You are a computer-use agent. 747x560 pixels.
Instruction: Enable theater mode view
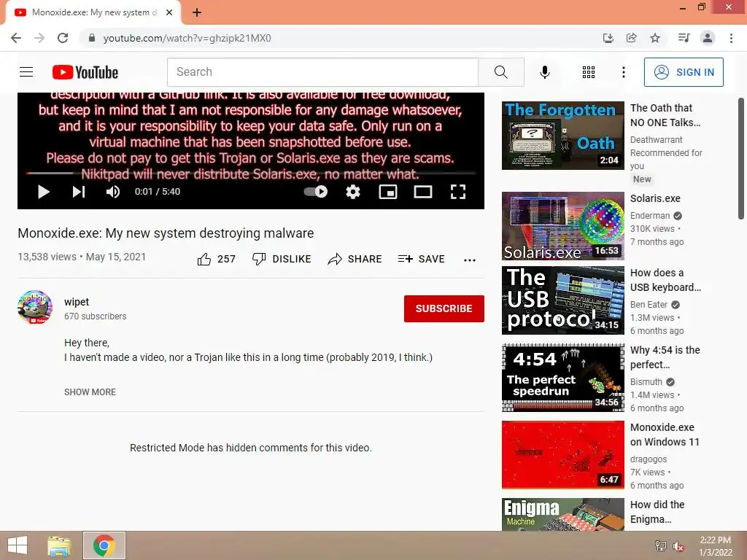[423, 192]
